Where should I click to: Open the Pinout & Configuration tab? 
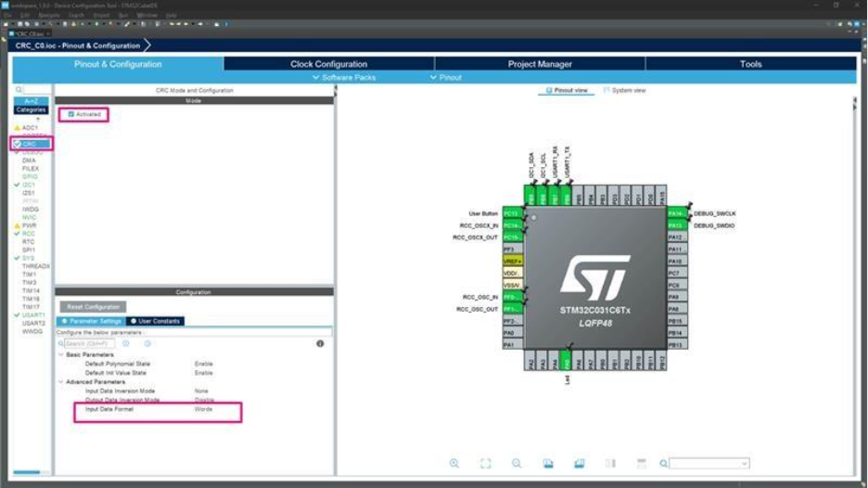pyautogui.click(x=118, y=64)
